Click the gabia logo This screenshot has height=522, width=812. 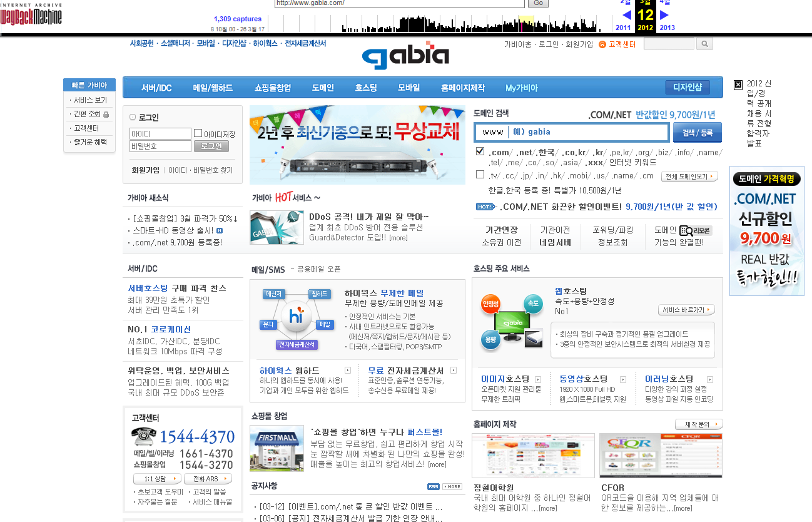coord(405,56)
